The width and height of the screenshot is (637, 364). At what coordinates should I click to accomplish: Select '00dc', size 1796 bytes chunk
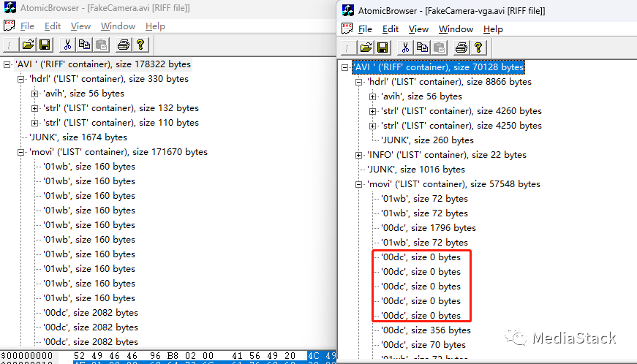429,228
